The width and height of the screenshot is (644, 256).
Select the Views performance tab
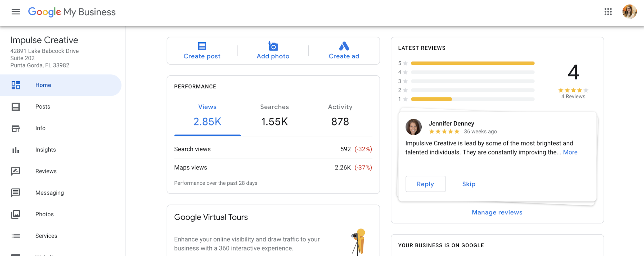(x=207, y=115)
